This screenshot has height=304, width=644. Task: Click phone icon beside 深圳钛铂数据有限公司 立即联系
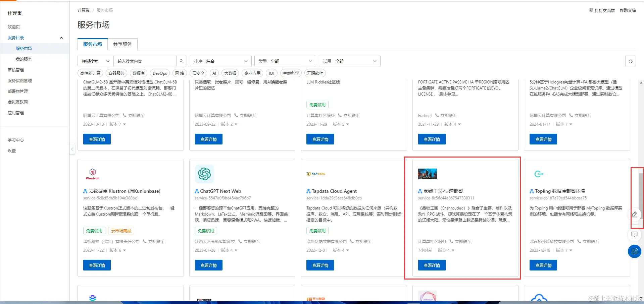point(352,241)
